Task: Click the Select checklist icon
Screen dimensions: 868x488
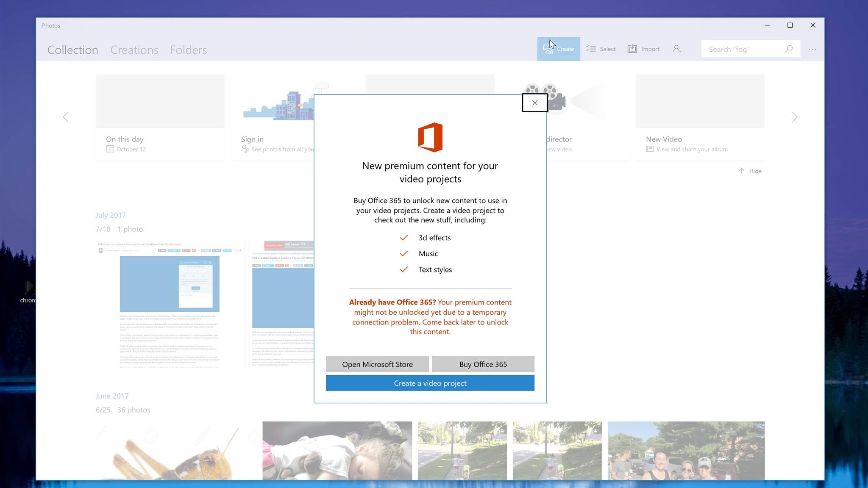Action: pos(591,49)
